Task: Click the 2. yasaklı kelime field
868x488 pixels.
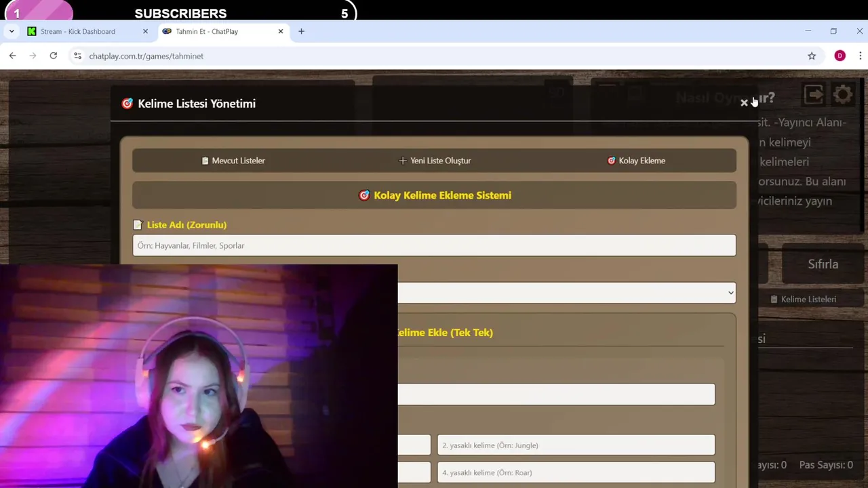Action: (576, 445)
